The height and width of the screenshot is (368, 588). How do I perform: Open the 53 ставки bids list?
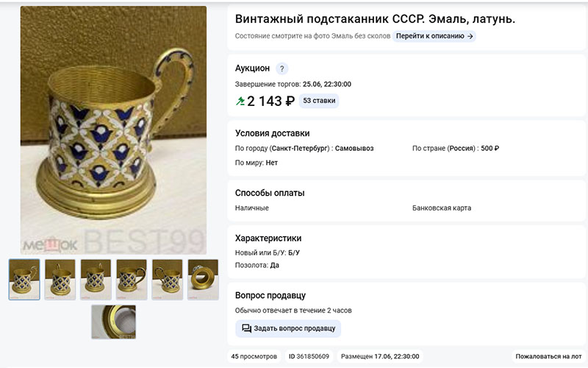(x=319, y=101)
